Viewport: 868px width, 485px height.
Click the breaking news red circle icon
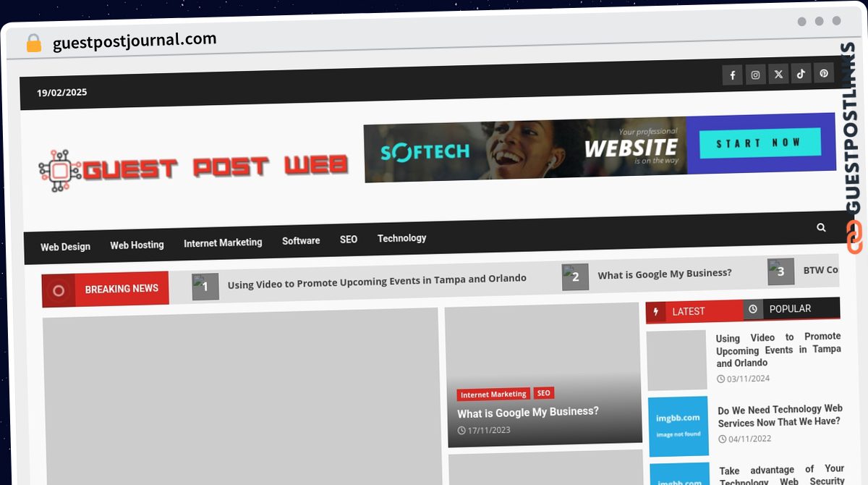(59, 291)
